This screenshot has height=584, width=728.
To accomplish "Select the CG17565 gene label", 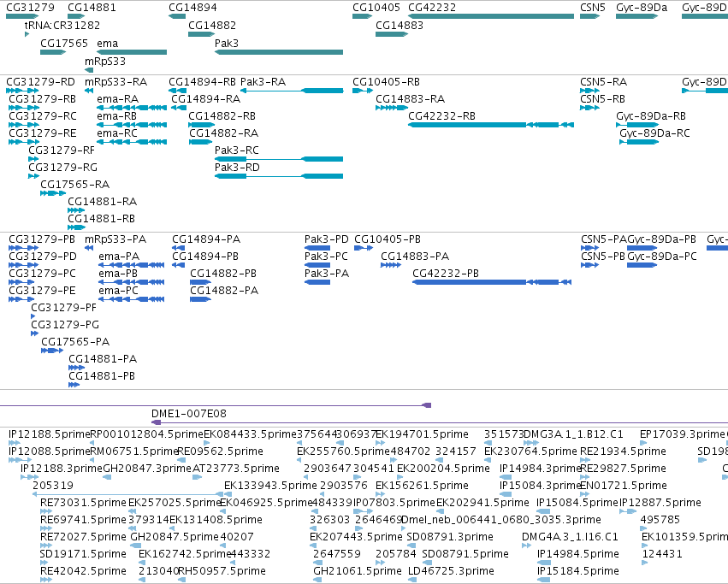I will (x=64, y=43).
